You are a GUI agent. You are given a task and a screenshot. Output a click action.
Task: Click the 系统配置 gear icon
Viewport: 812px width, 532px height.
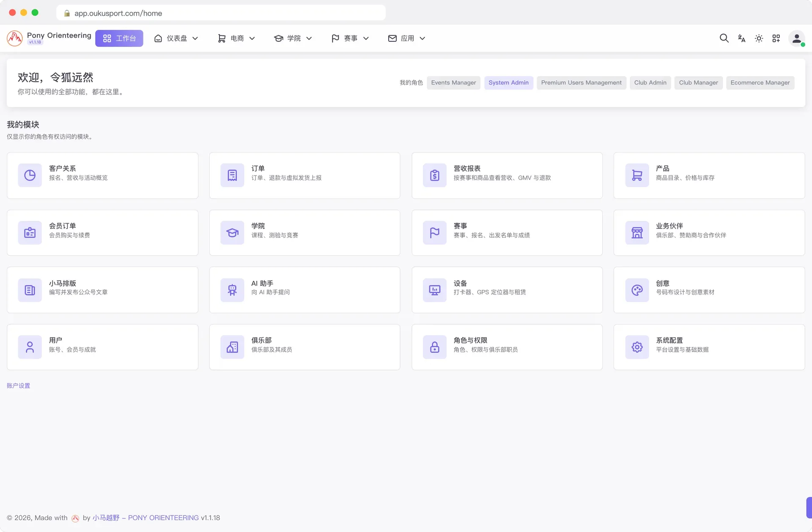(x=637, y=347)
